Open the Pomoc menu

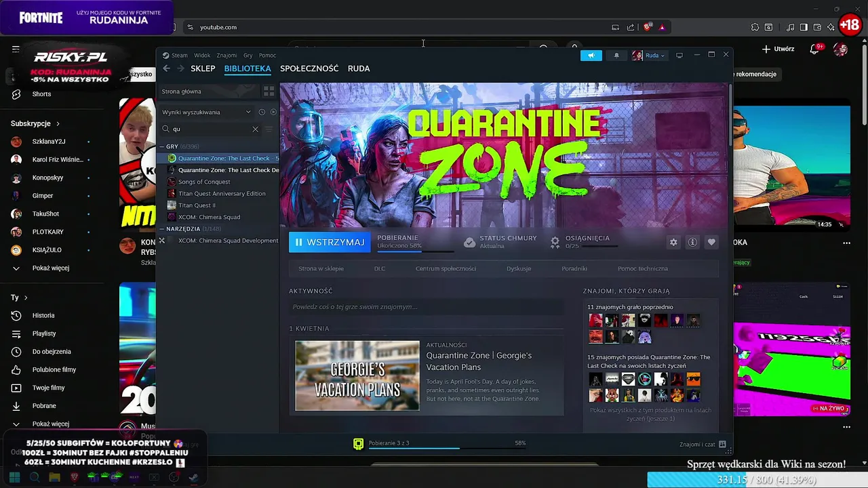point(267,56)
